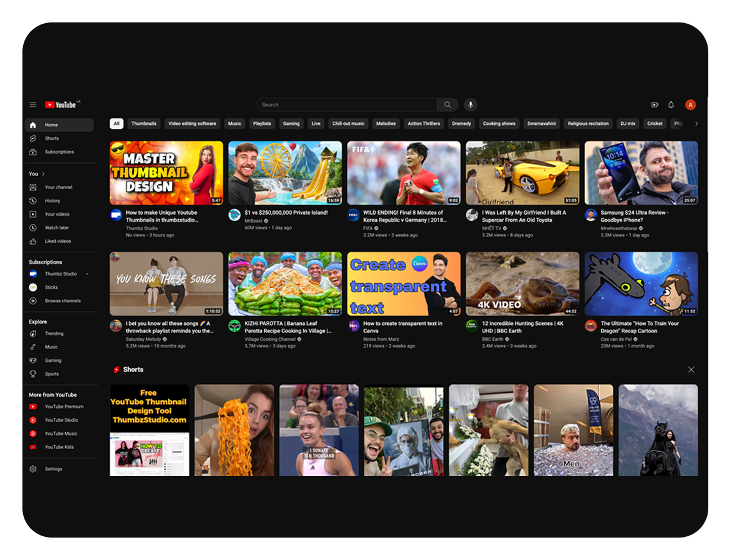Image resolution: width=732 pixels, height=560 pixels.
Task: Visit the BBC Earth channel link
Action: pos(492,339)
